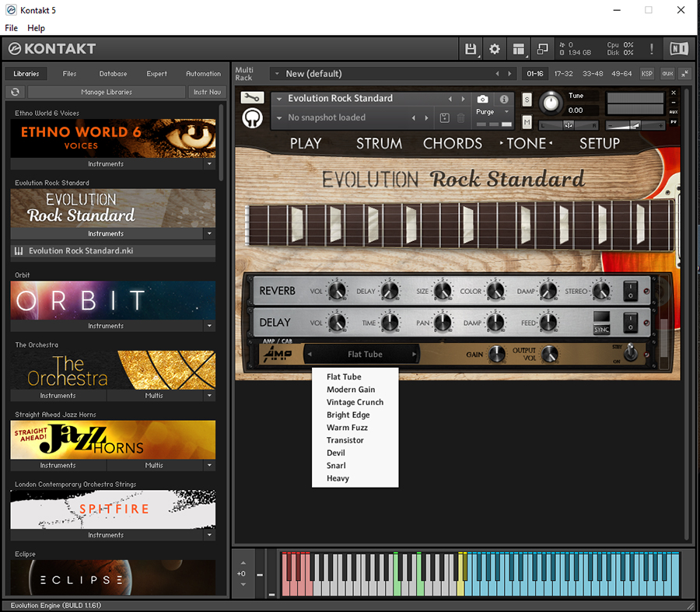Open the Files browser tab
Image resolution: width=700 pixels, height=612 pixels.
click(69, 74)
